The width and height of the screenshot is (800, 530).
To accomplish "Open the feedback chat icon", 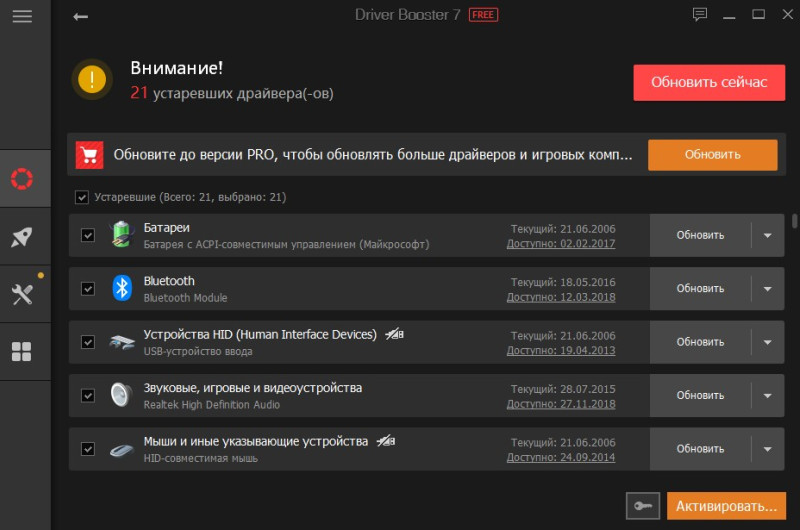I will coord(699,14).
